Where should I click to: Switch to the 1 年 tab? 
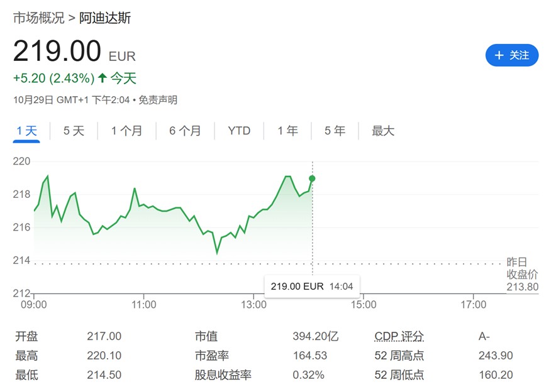[x=288, y=131]
